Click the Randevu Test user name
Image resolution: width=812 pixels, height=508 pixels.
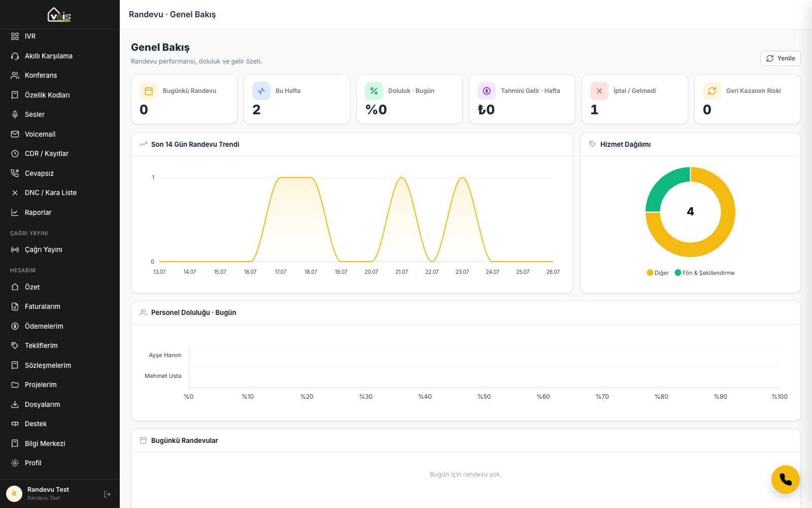48,490
